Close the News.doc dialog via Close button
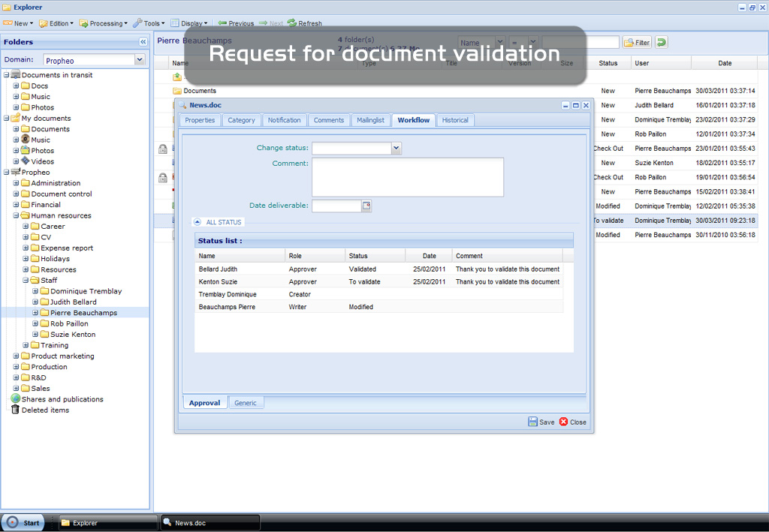Viewport: 769px width, 532px height. point(572,422)
